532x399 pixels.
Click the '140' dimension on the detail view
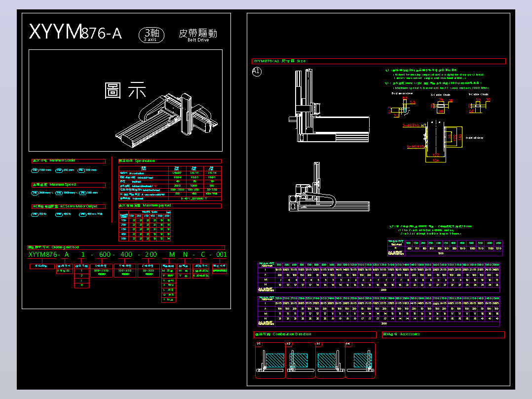(x=460, y=137)
